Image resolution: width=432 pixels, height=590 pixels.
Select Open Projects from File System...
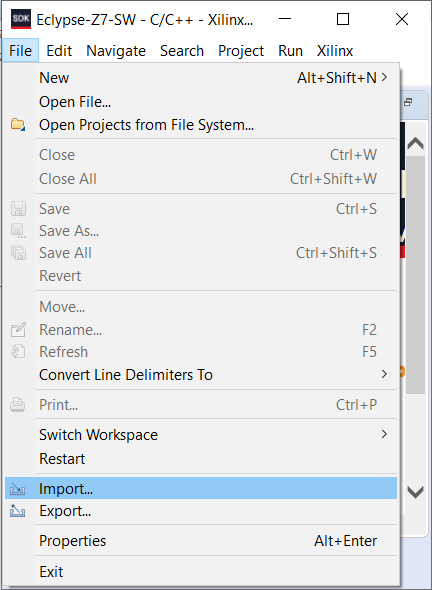(201, 125)
